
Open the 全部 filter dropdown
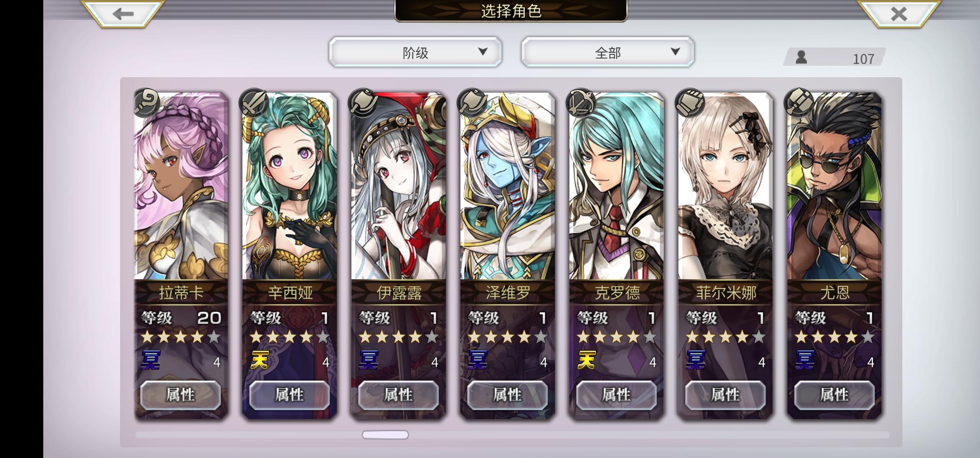(608, 52)
